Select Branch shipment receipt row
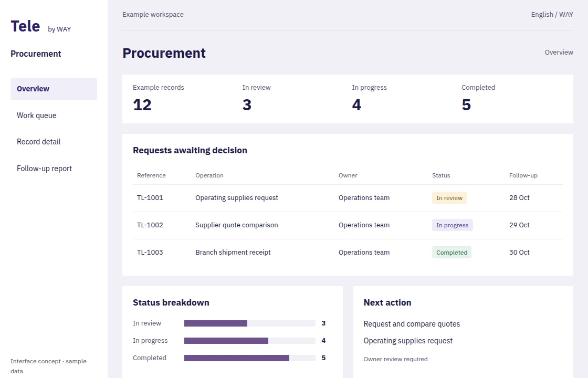Viewport: 588px width, 378px height. click(x=348, y=253)
